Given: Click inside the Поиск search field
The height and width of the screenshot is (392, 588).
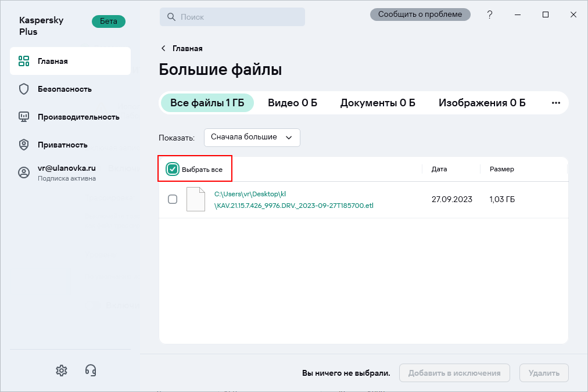Looking at the screenshot, I should (x=232, y=17).
